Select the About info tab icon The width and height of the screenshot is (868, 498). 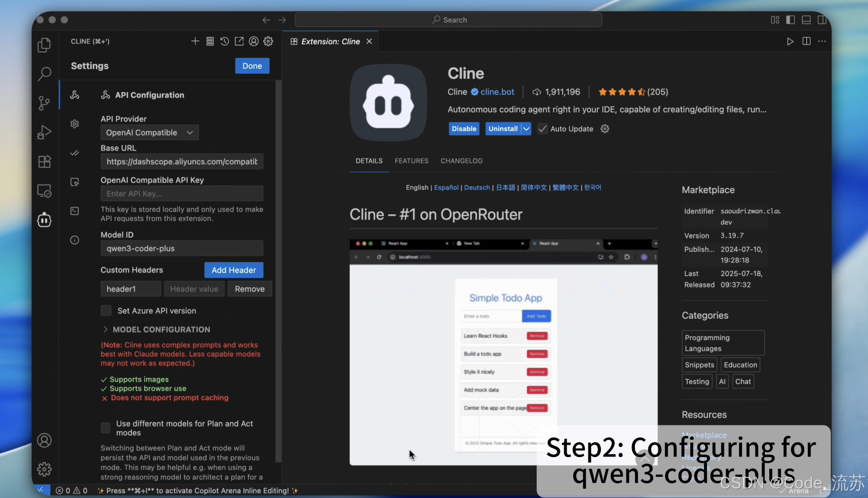pos(75,240)
